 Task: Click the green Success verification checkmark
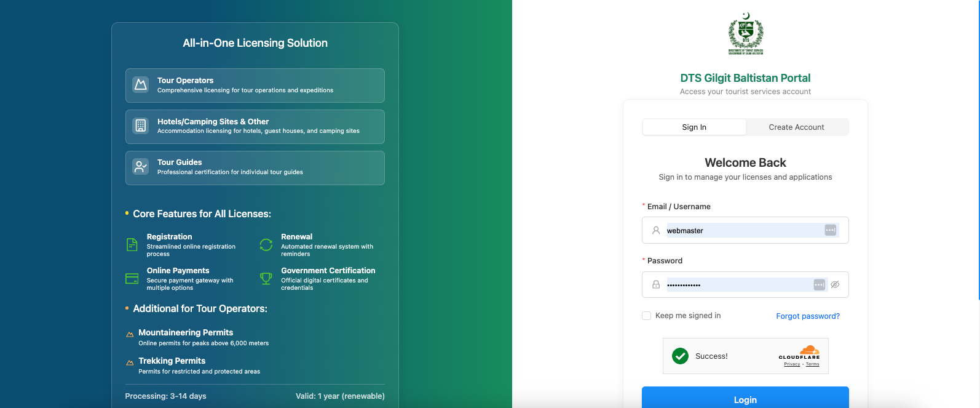pos(680,356)
